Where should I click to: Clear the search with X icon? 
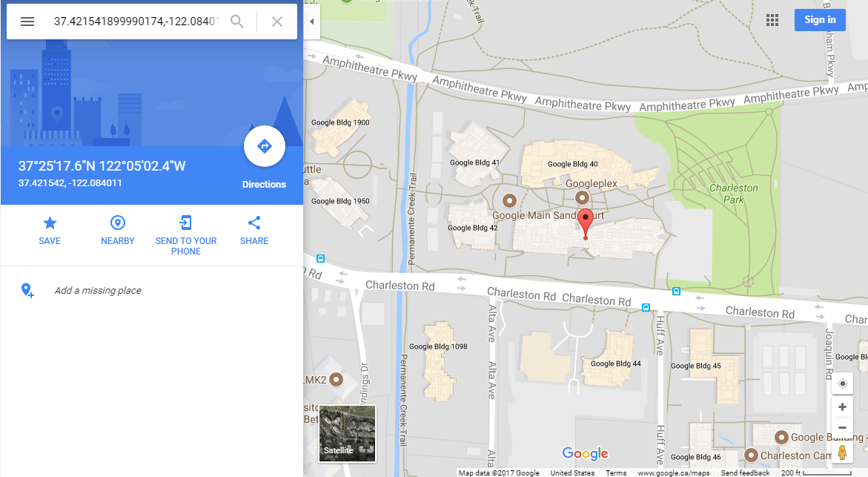(x=277, y=22)
